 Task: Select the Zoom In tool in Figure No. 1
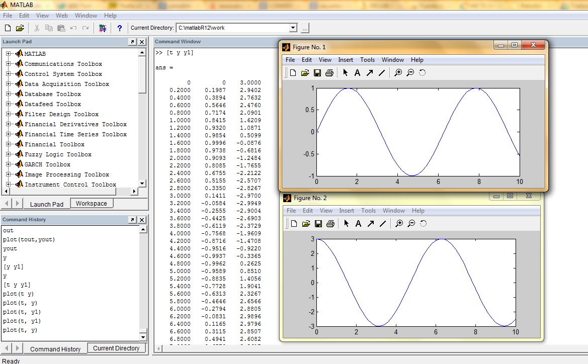click(398, 72)
